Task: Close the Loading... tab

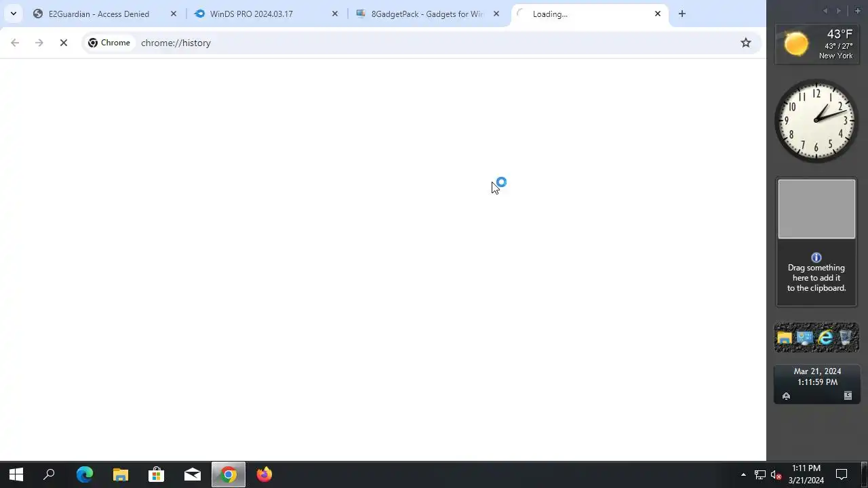Action: [658, 14]
